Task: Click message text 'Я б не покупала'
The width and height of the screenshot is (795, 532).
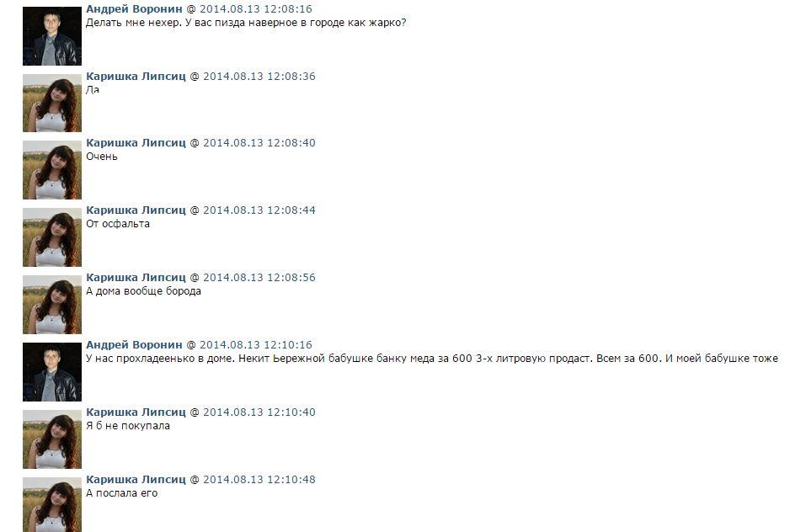Action: (x=128, y=426)
